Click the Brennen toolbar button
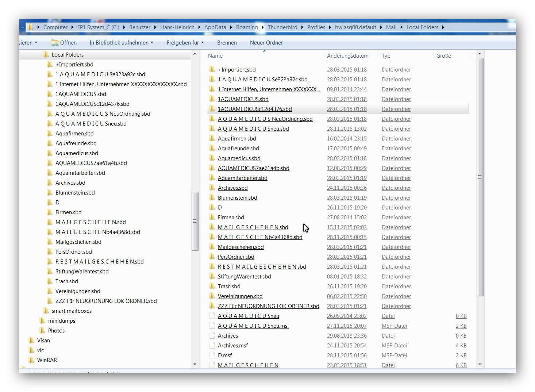Viewport: 535px width, 392px height. (227, 42)
